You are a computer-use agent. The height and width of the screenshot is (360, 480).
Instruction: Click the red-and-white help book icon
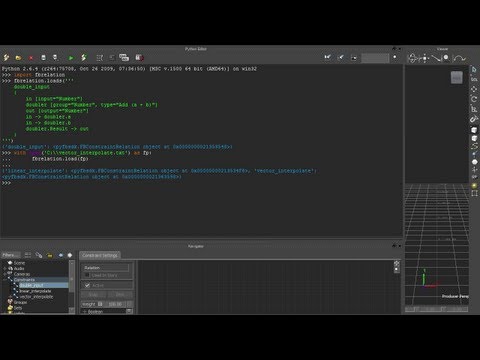tap(139, 58)
